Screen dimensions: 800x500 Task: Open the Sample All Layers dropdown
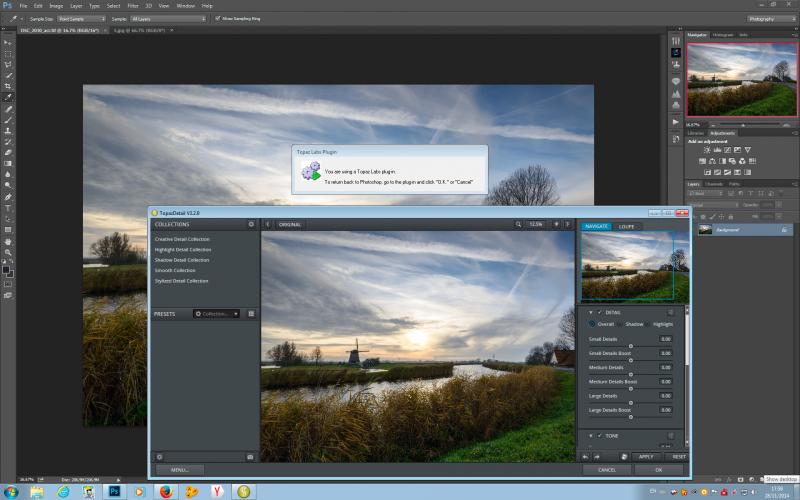pyautogui.click(x=168, y=19)
